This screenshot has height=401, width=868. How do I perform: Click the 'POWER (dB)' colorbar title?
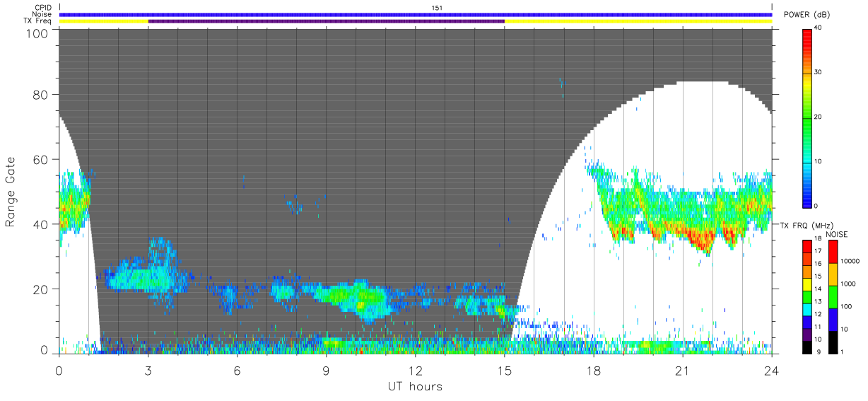pyautogui.click(x=807, y=15)
